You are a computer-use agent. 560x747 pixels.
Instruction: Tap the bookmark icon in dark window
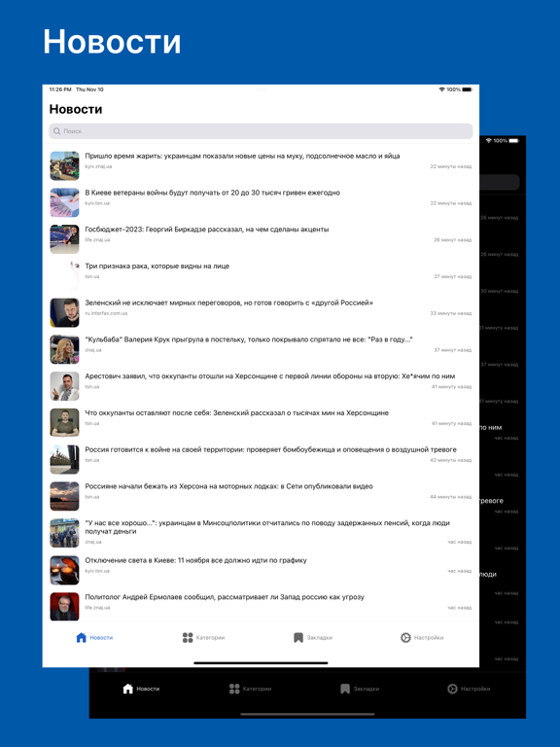[x=345, y=689]
